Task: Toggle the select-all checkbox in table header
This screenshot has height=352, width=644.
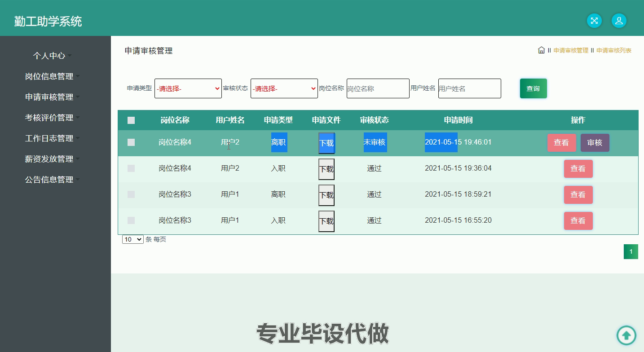Action: [131, 120]
